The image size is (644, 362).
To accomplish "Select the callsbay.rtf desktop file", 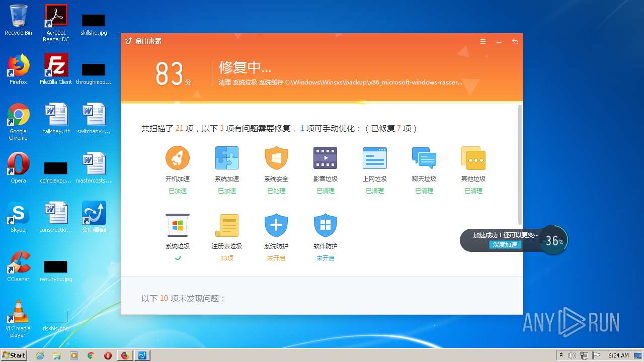I will pyautogui.click(x=56, y=119).
